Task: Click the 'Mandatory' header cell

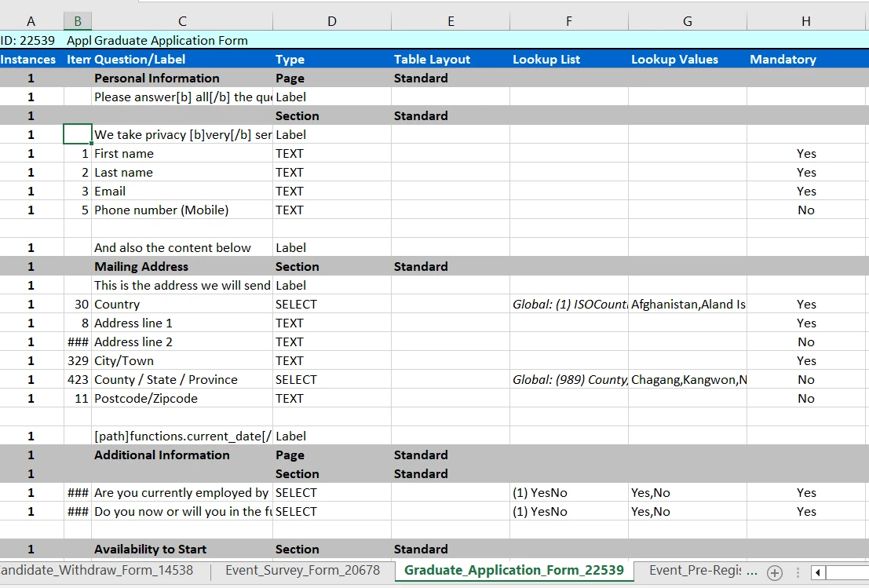Action: point(806,60)
